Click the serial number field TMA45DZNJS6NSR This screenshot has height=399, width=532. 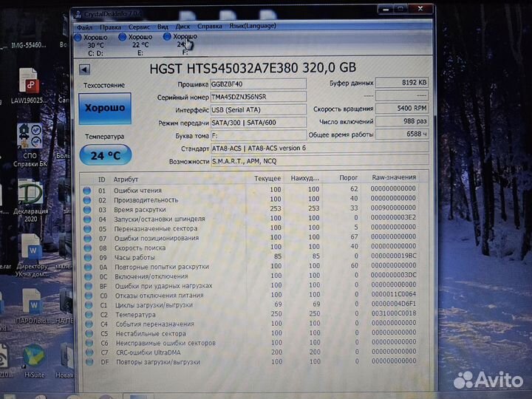(258, 97)
